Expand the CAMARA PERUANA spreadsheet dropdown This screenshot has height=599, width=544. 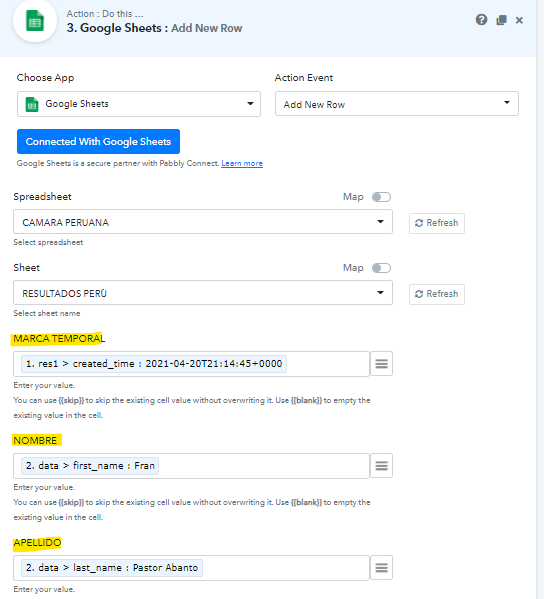[x=203, y=222]
